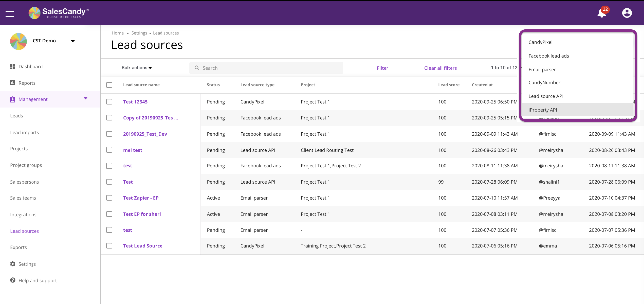Click the Clear all filters link

[440, 68]
